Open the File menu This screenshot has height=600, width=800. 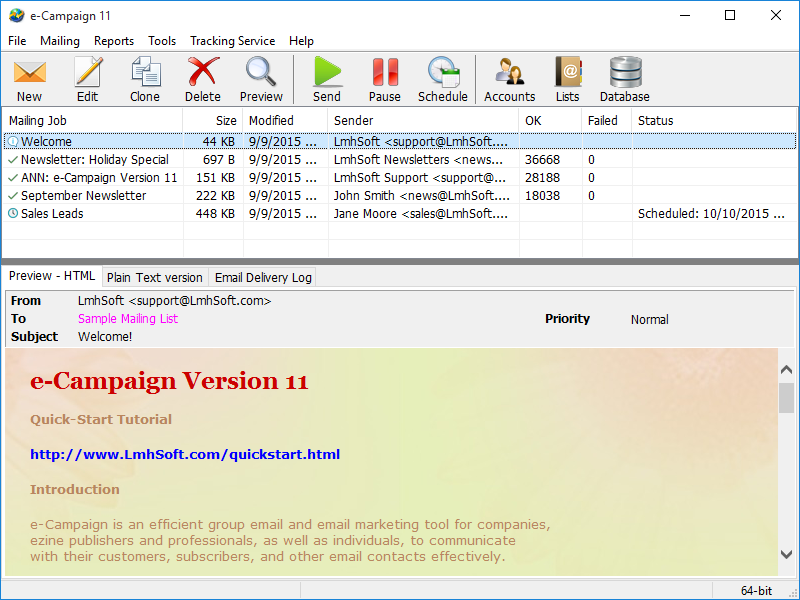click(x=17, y=41)
